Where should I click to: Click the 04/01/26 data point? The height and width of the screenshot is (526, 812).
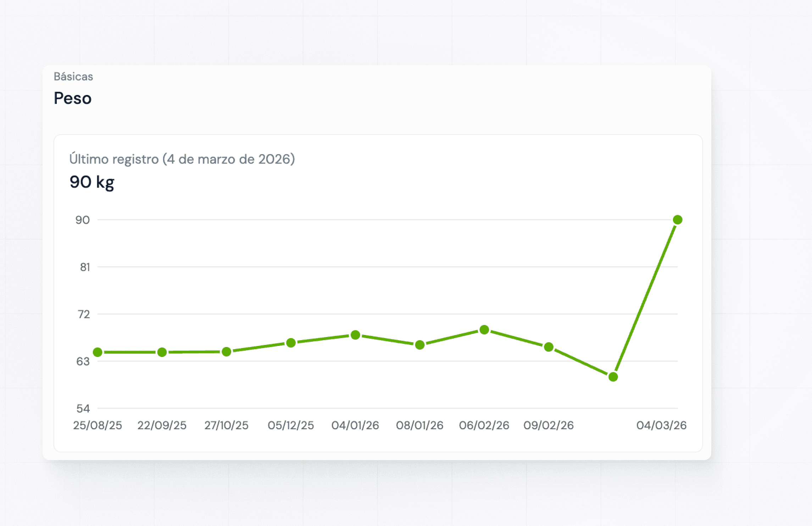[x=355, y=335]
